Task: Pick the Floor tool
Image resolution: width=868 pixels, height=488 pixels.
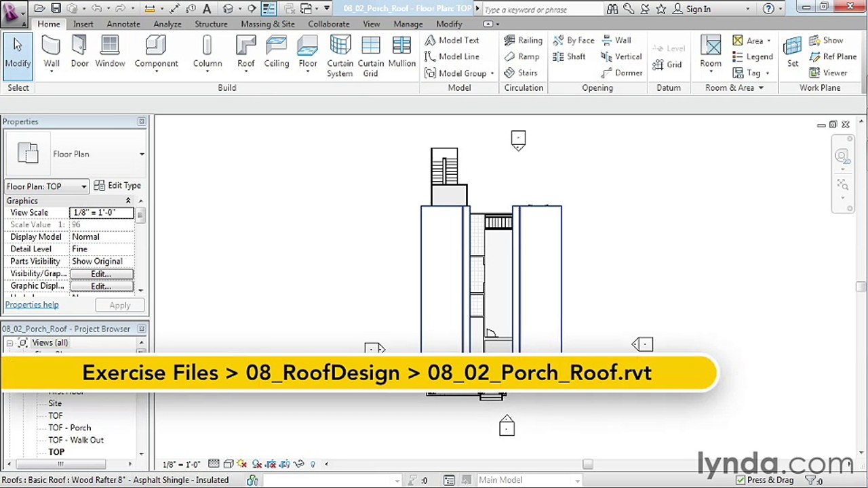Action: pos(308,52)
